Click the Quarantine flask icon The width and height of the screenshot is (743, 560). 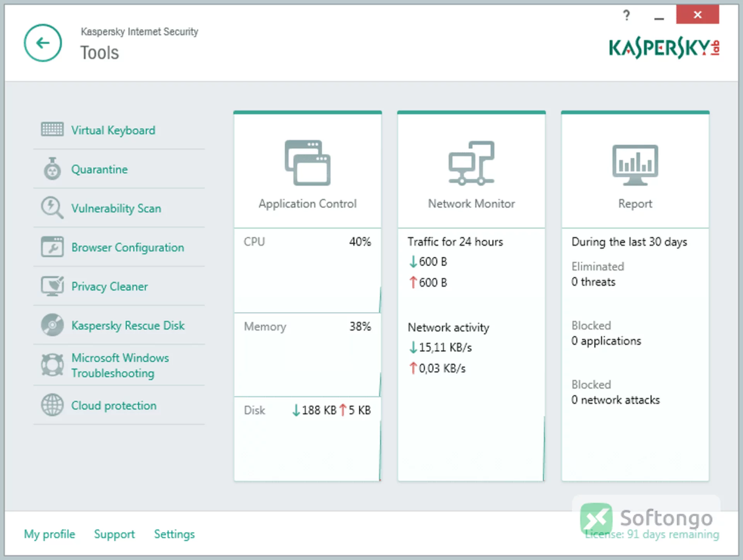click(x=52, y=169)
